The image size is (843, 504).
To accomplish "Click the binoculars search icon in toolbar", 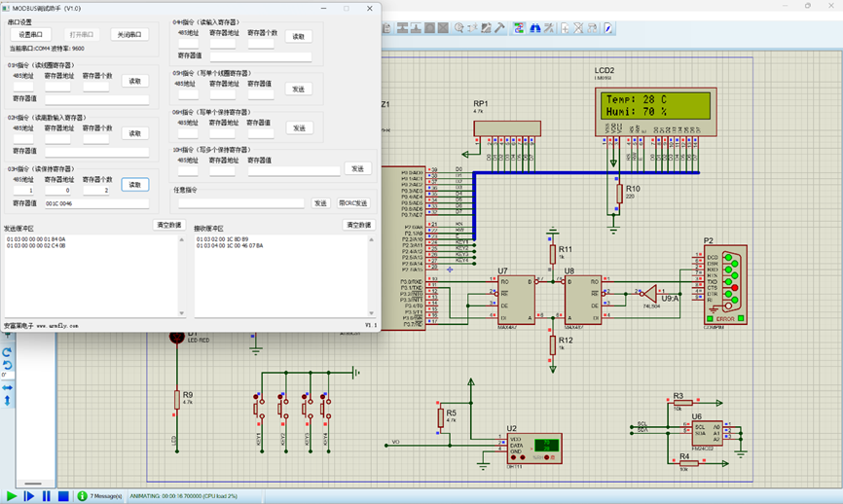I will click(536, 28).
